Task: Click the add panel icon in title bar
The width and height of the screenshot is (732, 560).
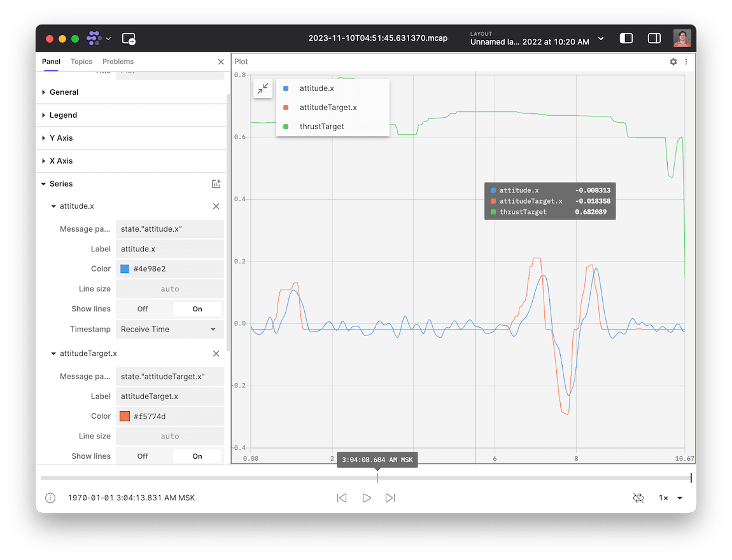Action: point(129,39)
